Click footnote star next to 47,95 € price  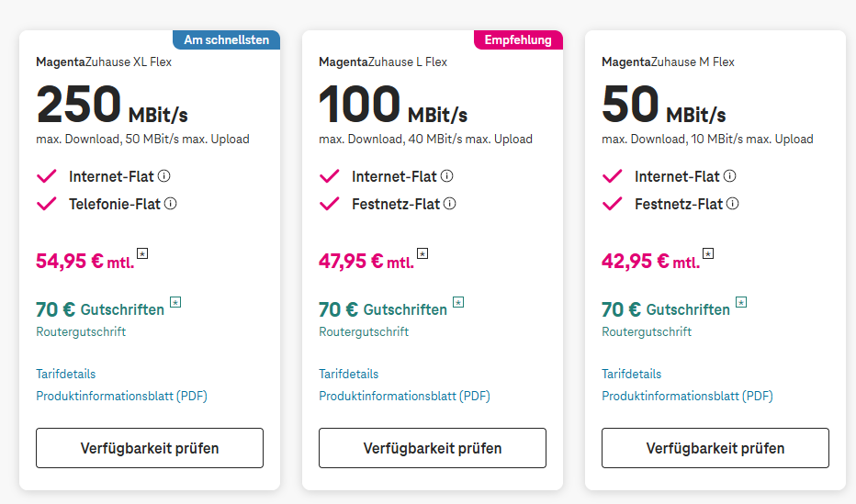pos(422,253)
